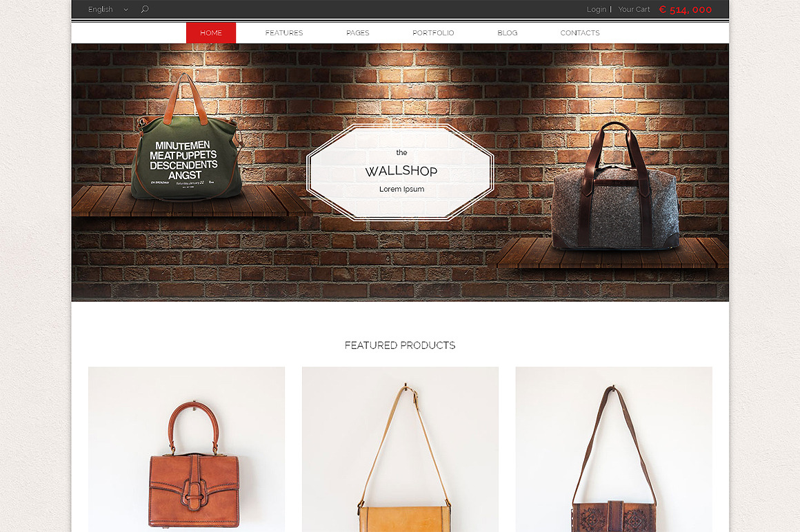
Task: Open the search magnifier icon
Action: tap(144, 9)
